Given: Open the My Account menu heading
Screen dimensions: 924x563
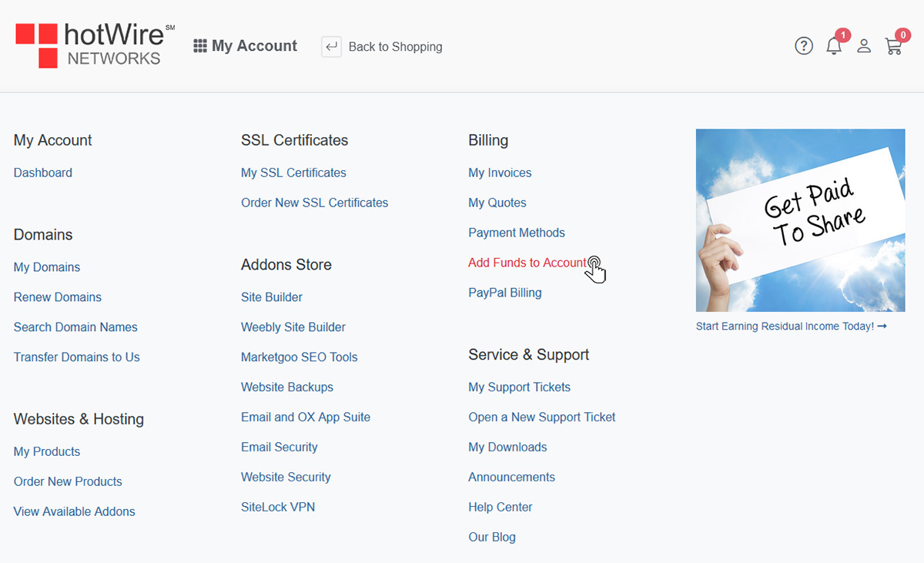Looking at the screenshot, I should 254,45.
